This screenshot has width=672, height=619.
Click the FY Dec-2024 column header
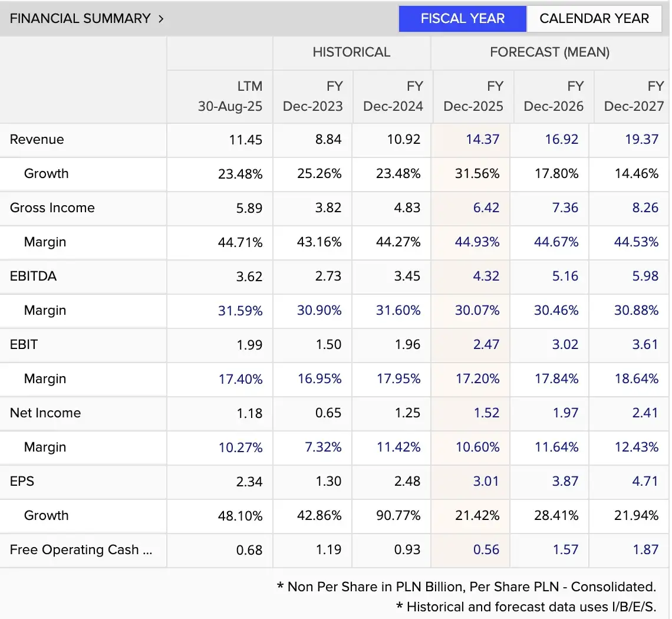393,96
